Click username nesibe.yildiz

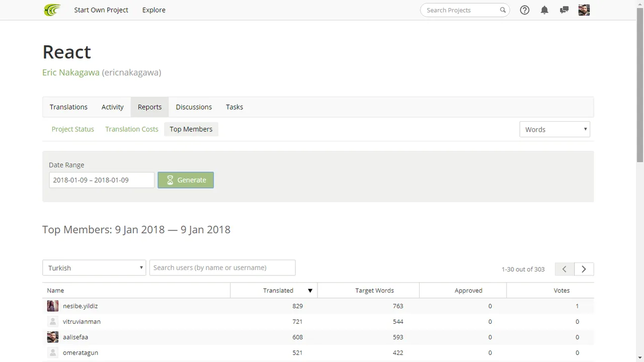click(80, 306)
